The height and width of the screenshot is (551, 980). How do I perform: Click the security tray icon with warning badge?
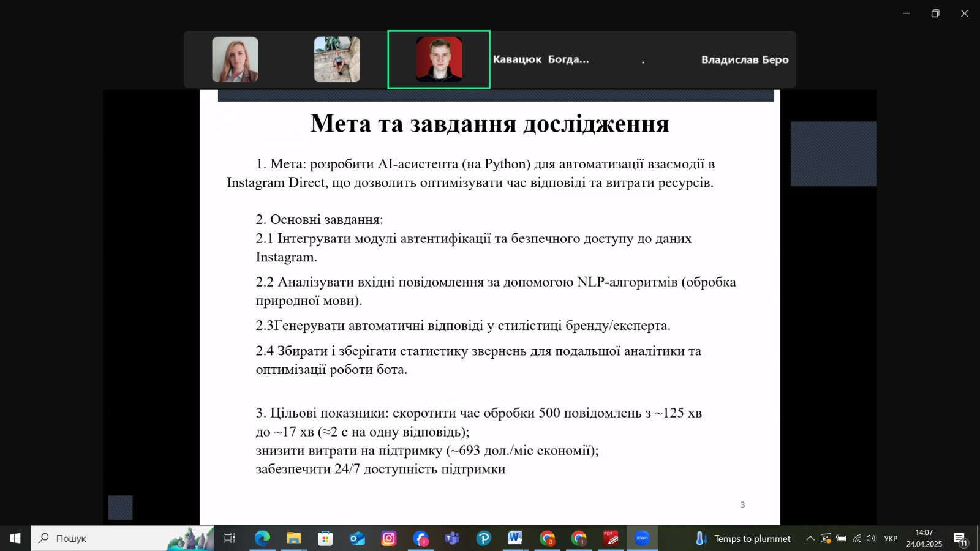point(826,538)
